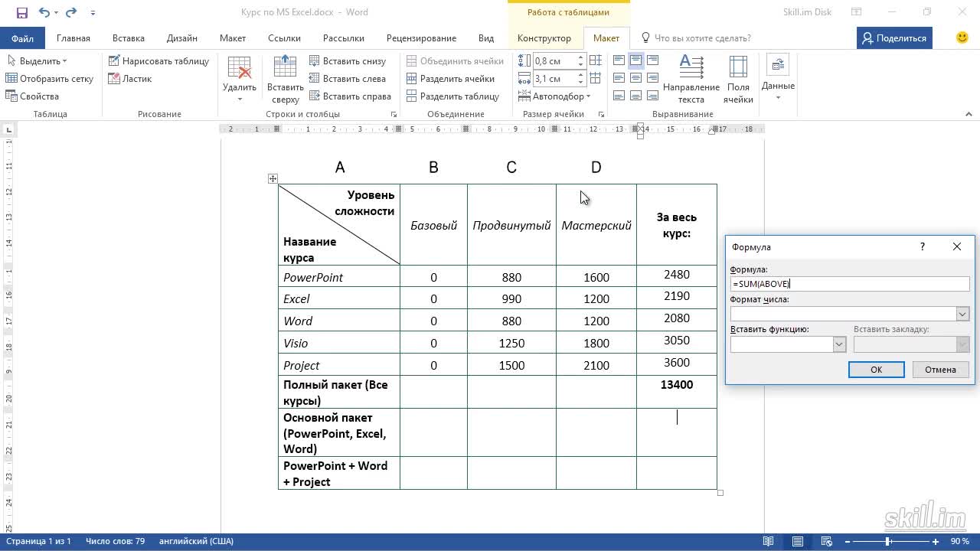Click Formula dialog help question mark
The image size is (980, 551).
click(x=922, y=246)
